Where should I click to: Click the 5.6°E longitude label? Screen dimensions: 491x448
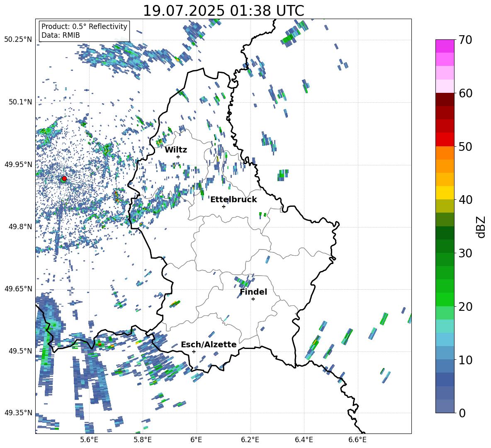pyautogui.click(x=89, y=440)
